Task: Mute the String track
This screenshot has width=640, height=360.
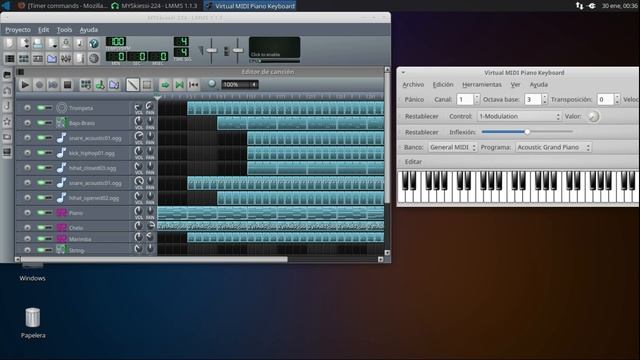Action: pos(40,250)
